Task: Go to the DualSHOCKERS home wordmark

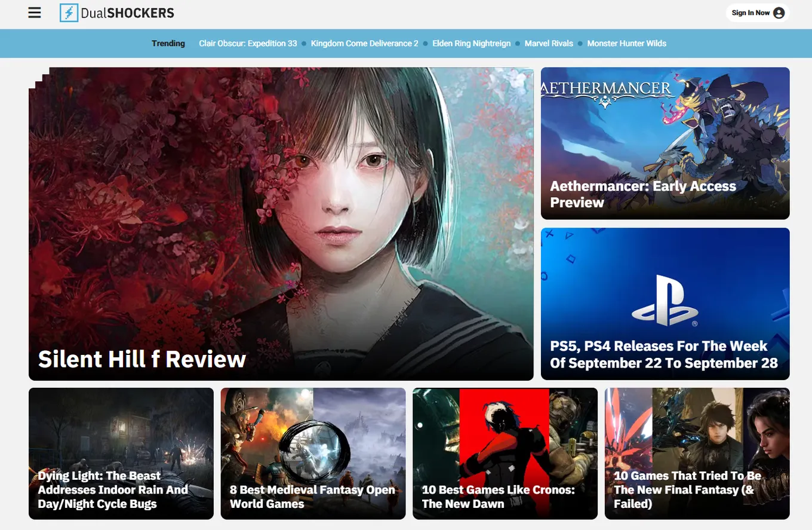Action: click(x=128, y=13)
